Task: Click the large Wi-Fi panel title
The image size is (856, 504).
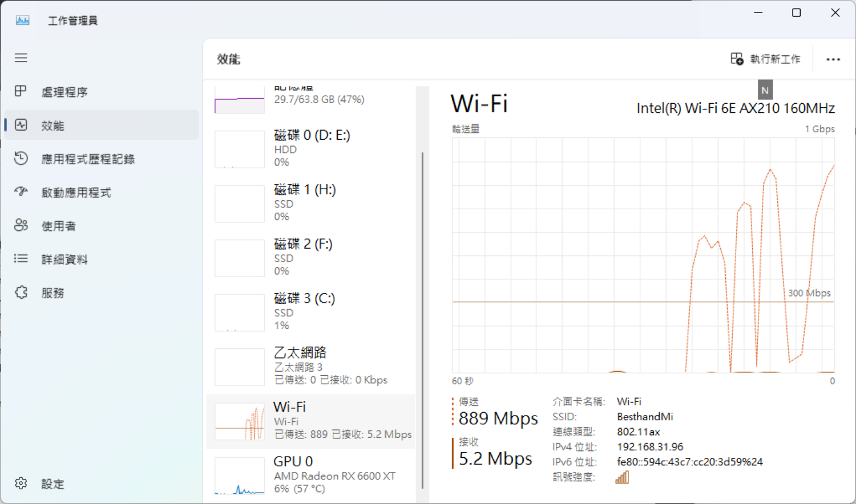Action: click(479, 104)
